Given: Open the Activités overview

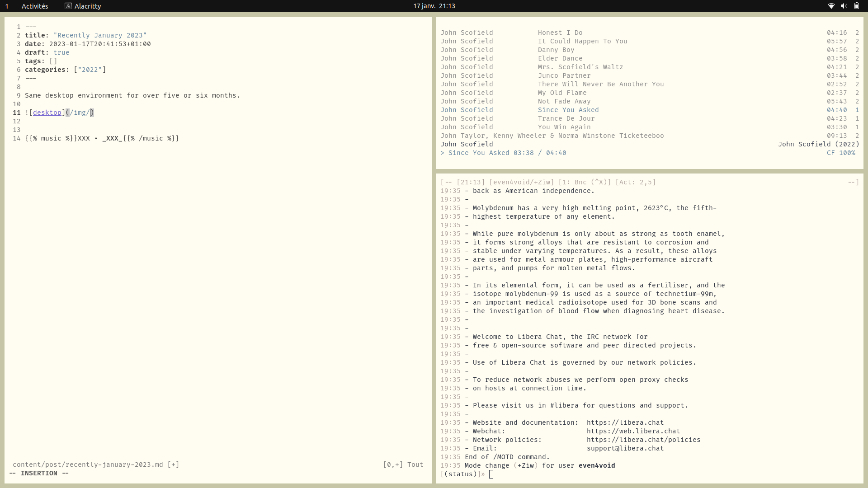Looking at the screenshot, I should (x=35, y=6).
